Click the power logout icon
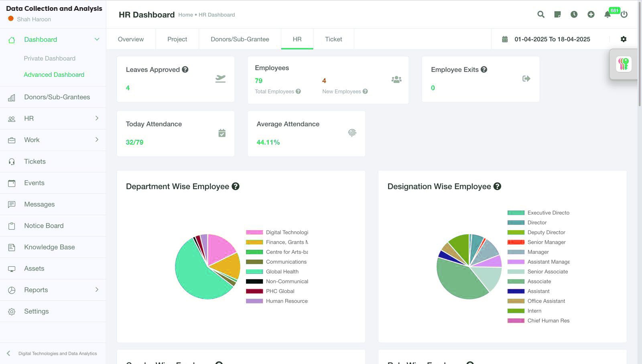This screenshot has width=642, height=364. (x=624, y=14)
